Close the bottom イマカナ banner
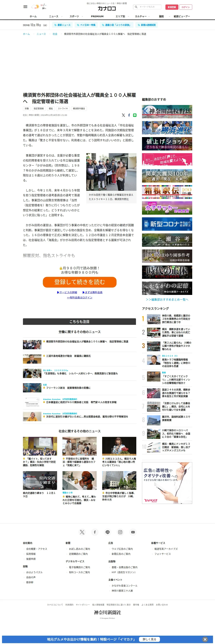Viewport: 215px width, 644px height. tap(205, 639)
